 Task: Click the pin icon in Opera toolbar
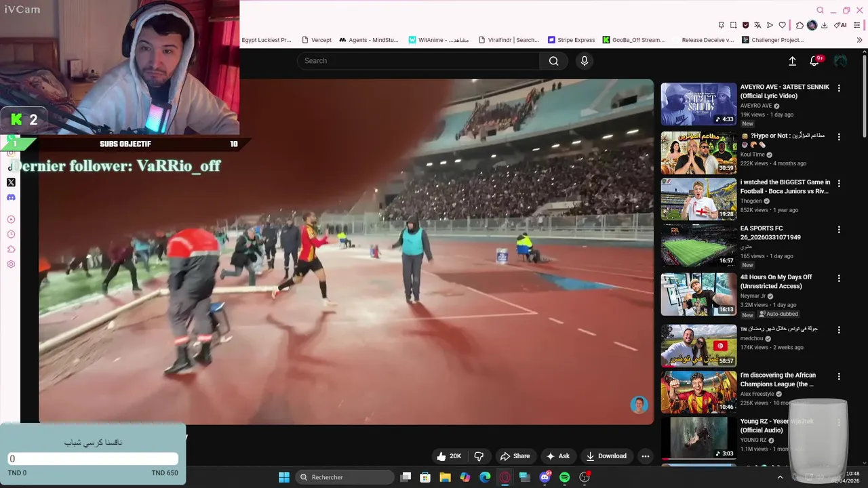tap(721, 25)
